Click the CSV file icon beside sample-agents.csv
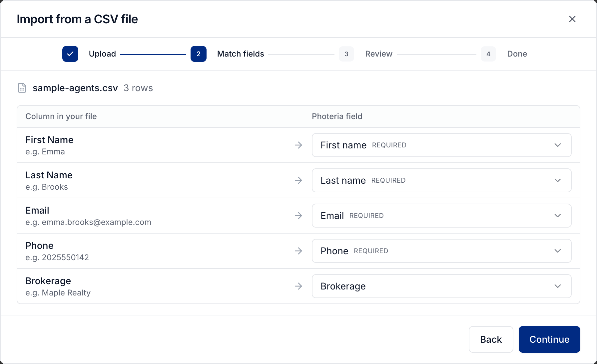The width and height of the screenshot is (597, 364). tap(22, 88)
